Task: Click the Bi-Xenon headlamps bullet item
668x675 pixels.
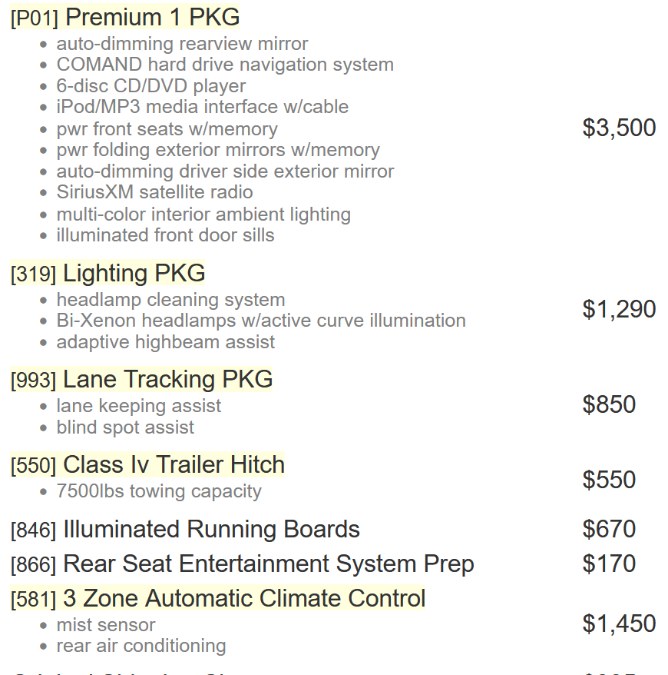Action: (x=261, y=321)
